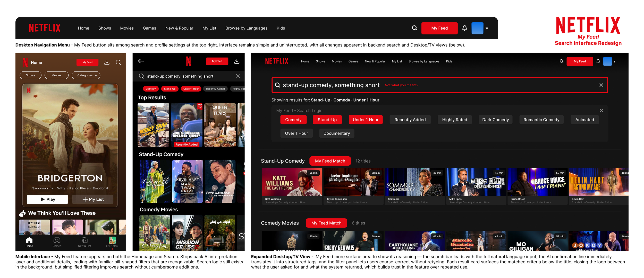The image size is (644, 278).
Task: Click notification bell in top desktop navigation bar
Action: (x=464, y=28)
